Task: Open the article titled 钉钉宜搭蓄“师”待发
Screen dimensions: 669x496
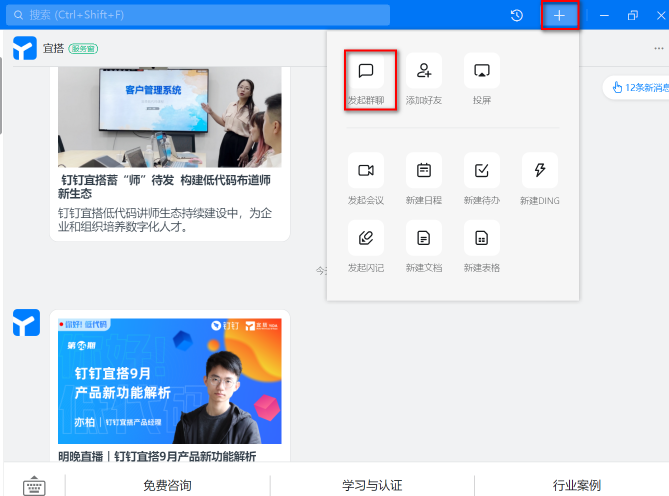Action: 164,187
